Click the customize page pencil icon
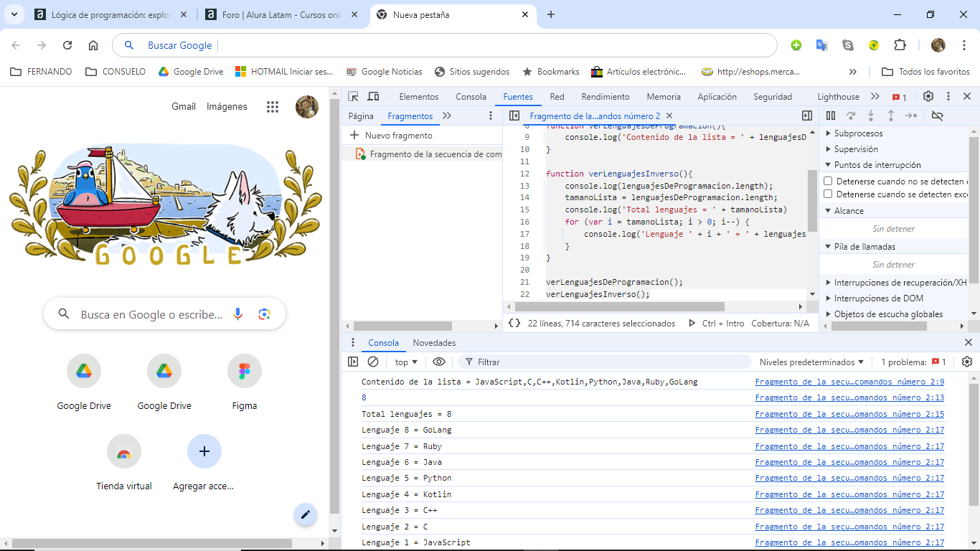Viewport: 980px width, 551px height. (x=306, y=514)
